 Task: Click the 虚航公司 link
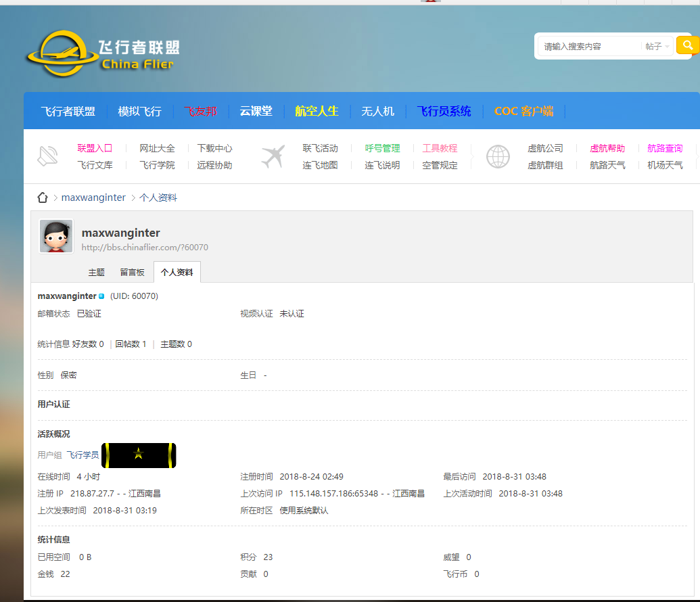coord(545,148)
